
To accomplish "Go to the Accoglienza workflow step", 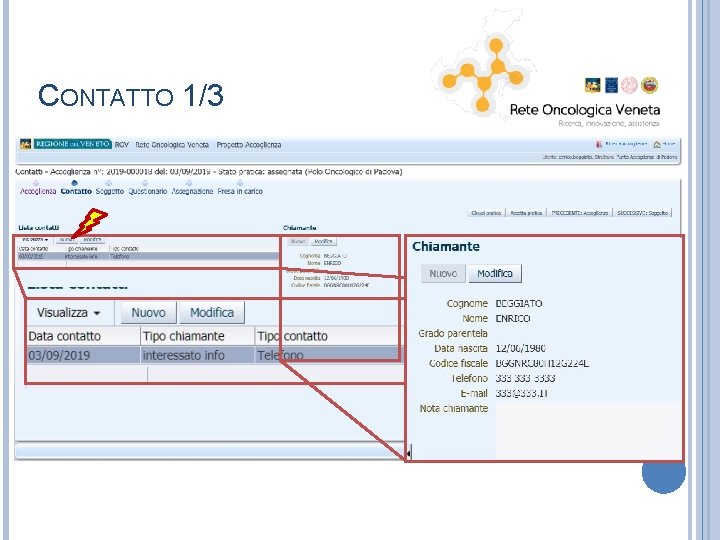I will (x=38, y=191).
